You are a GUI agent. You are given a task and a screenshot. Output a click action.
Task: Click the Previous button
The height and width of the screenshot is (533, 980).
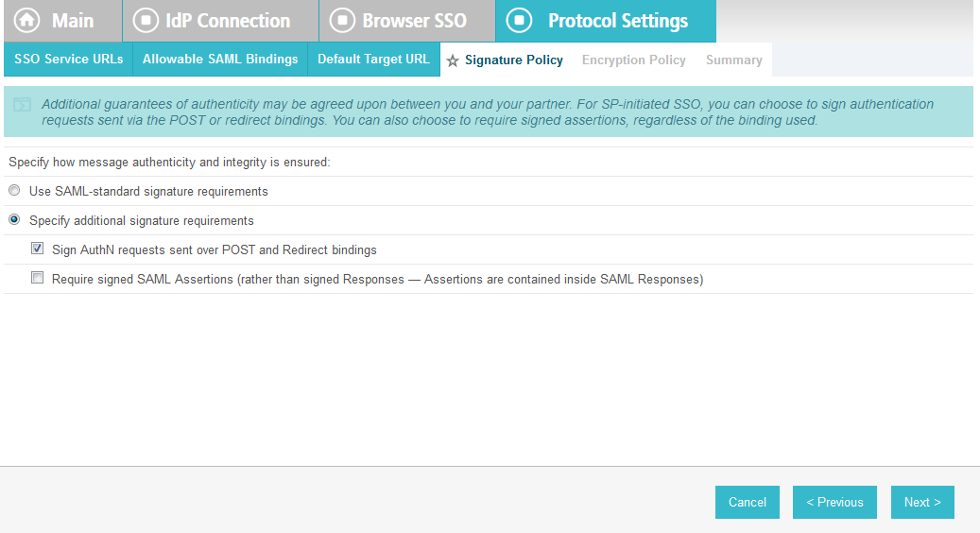pos(834,503)
